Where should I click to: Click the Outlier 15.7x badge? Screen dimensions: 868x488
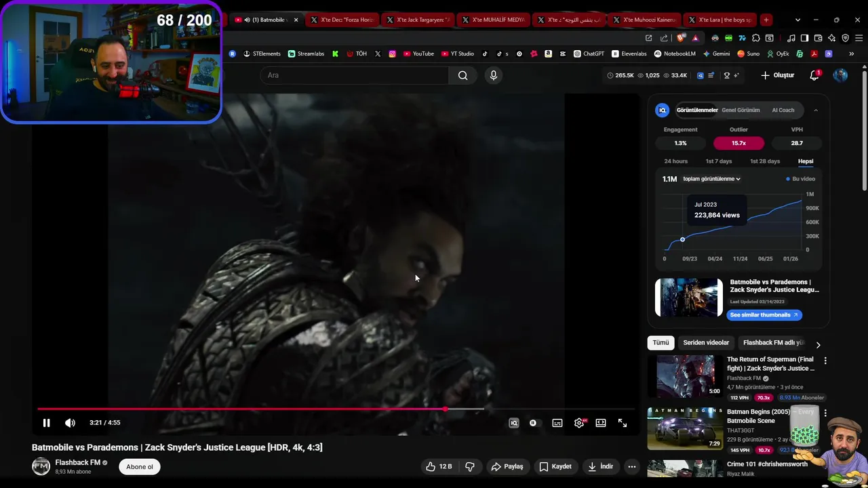(738, 143)
